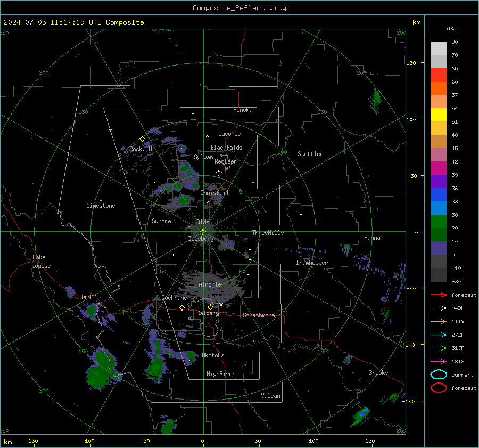The width and height of the screenshot is (479, 448).
Task: Click the Limestone label on the map
Action: click(101, 206)
